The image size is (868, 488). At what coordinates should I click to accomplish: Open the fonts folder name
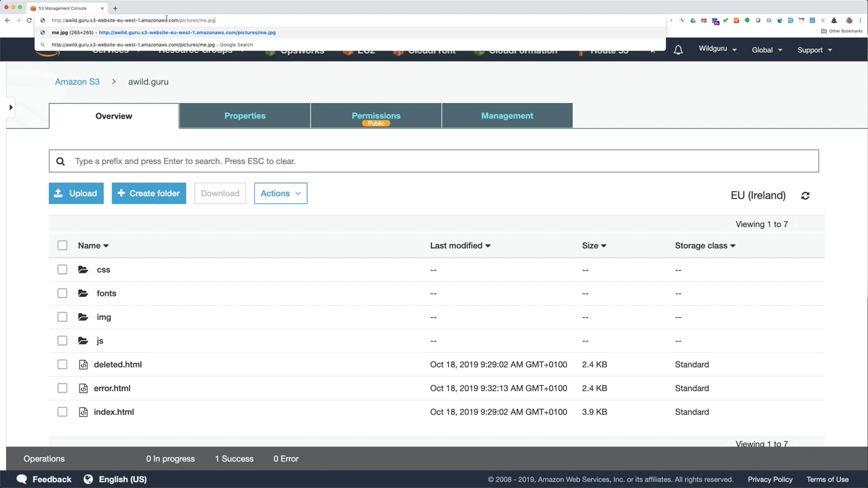click(106, 293)
